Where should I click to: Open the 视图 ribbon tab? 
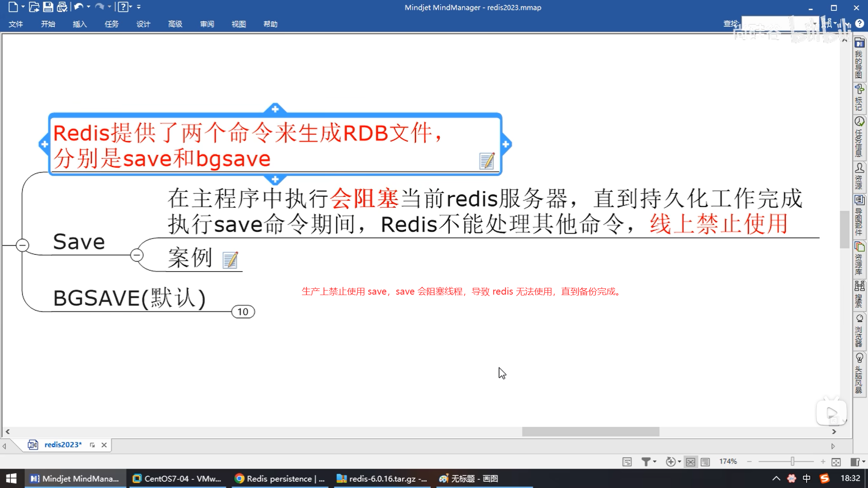click(x=238, y=24)
